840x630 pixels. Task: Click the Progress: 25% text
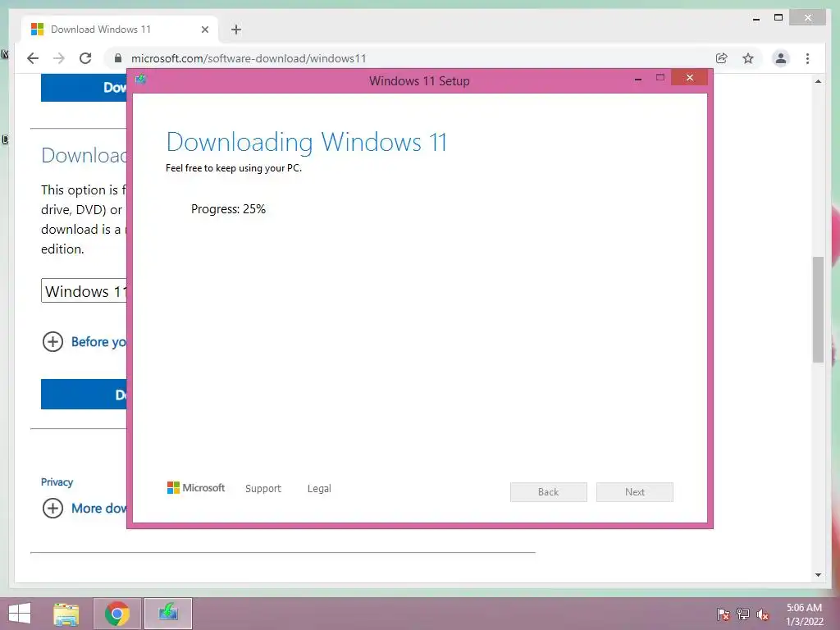pyautogui.click(x=228, y=209)
